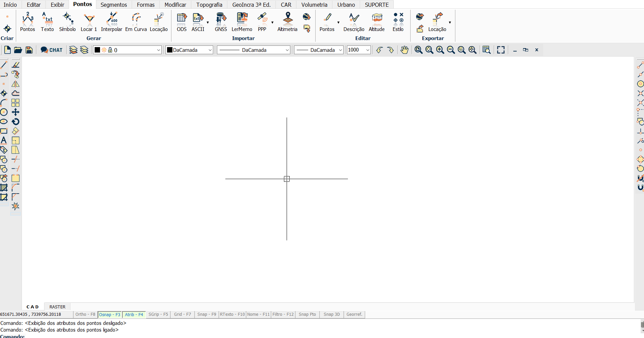Toggle Filtro - F12 option
Screen dimensions: 644x338
[x=283, y=314]
